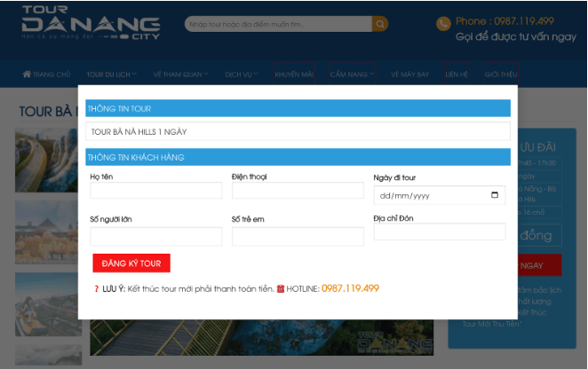
Task: Focus the Số người lớn input field
Action: [x=156, y=237]
